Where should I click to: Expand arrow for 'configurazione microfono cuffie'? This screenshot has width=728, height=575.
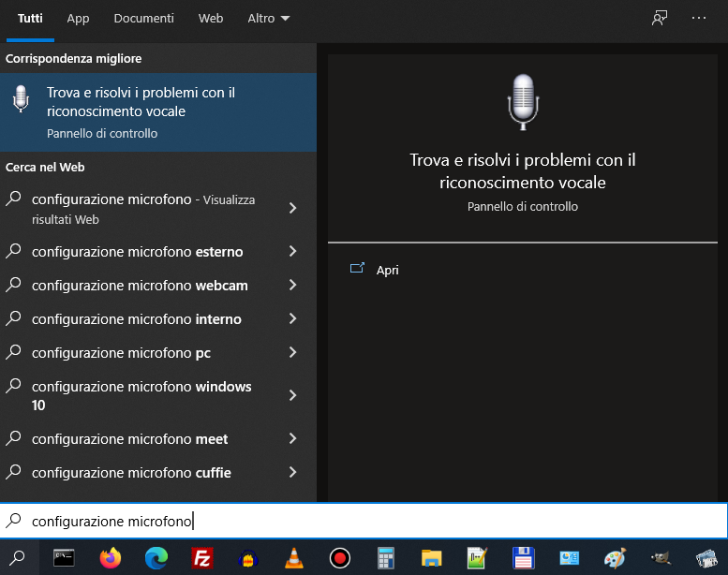(x=292, y=472)
